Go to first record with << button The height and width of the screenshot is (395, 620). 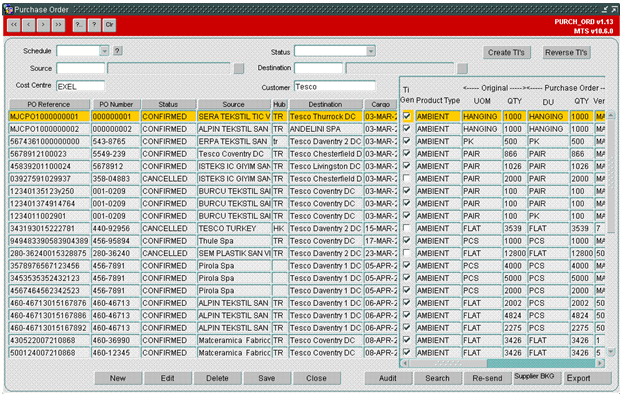pyautogui.click(x=13, y=25)
